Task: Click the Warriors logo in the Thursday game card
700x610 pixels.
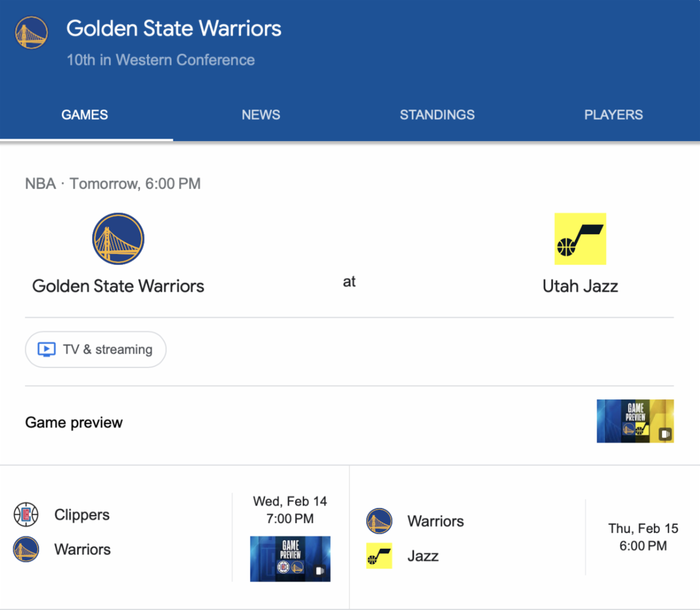Action: [x=379, y=521]
